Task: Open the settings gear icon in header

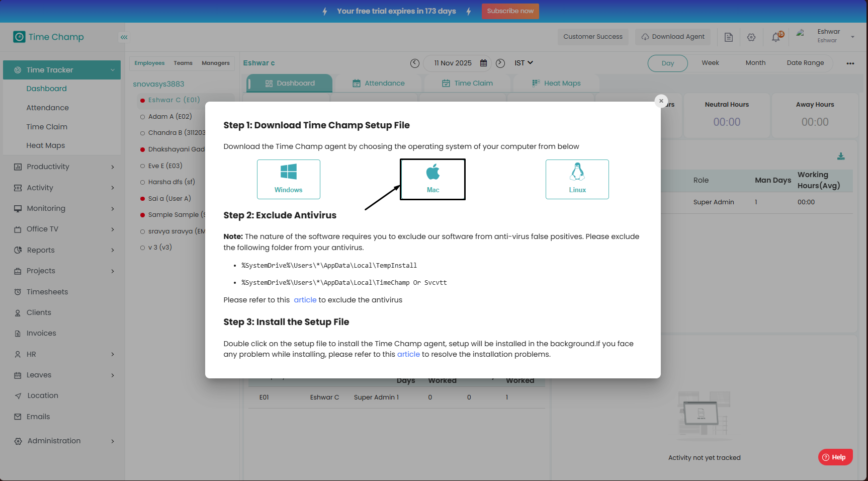Action: tap(751, 37)
